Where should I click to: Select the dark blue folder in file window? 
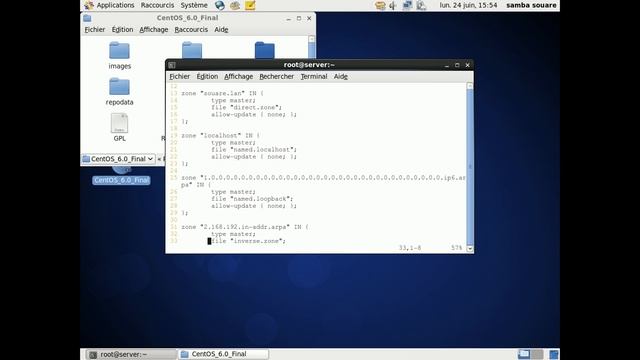click(264, 50)
